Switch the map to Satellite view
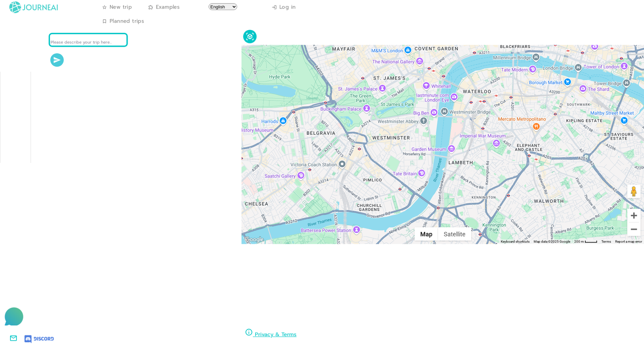The height and width of the screenshot is (362, 644). point(454,234)
